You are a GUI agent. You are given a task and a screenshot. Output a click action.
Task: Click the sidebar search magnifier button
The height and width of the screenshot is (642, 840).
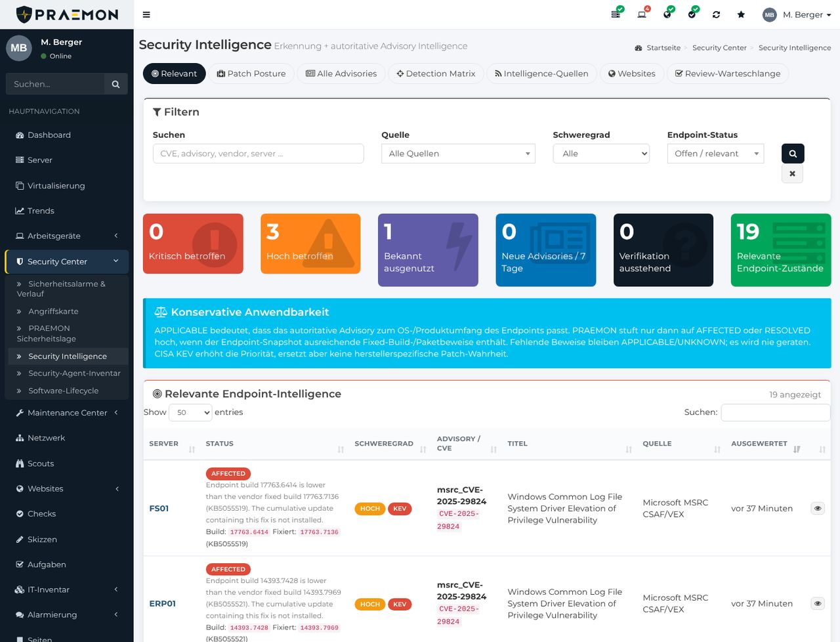(115, 84)
